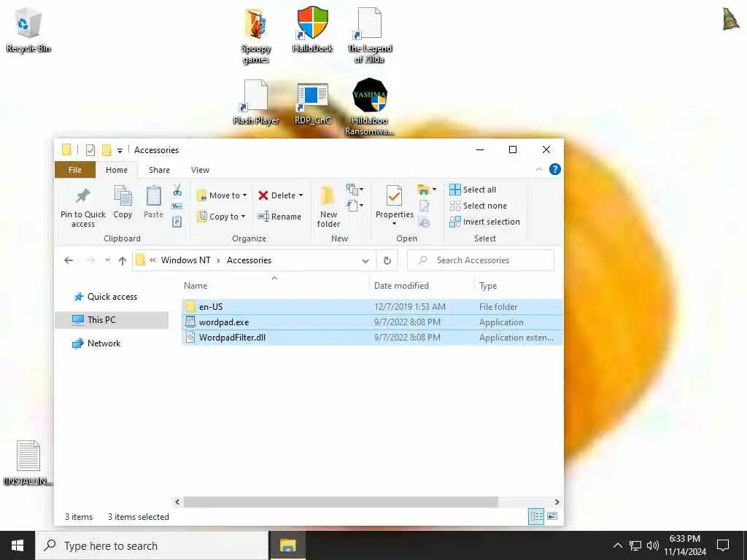Click the Select none icon
747x560 pixels.
pyautogui.click(x=455, y=206)
